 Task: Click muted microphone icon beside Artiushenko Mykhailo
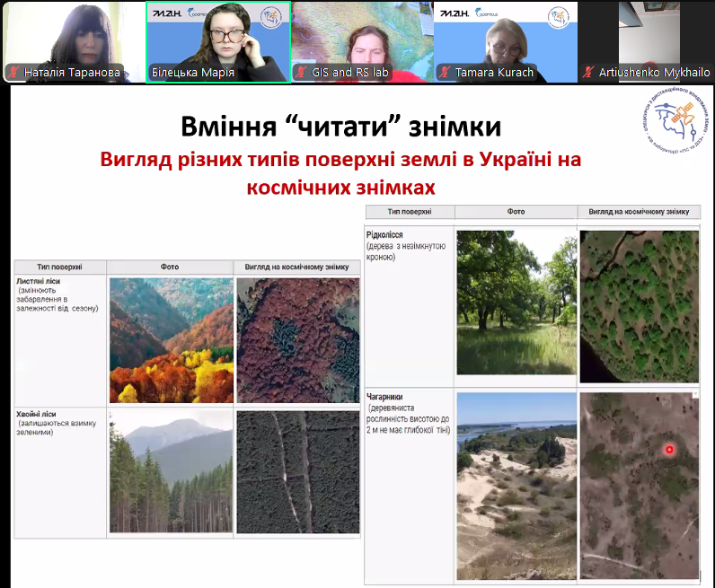point(588,72)
